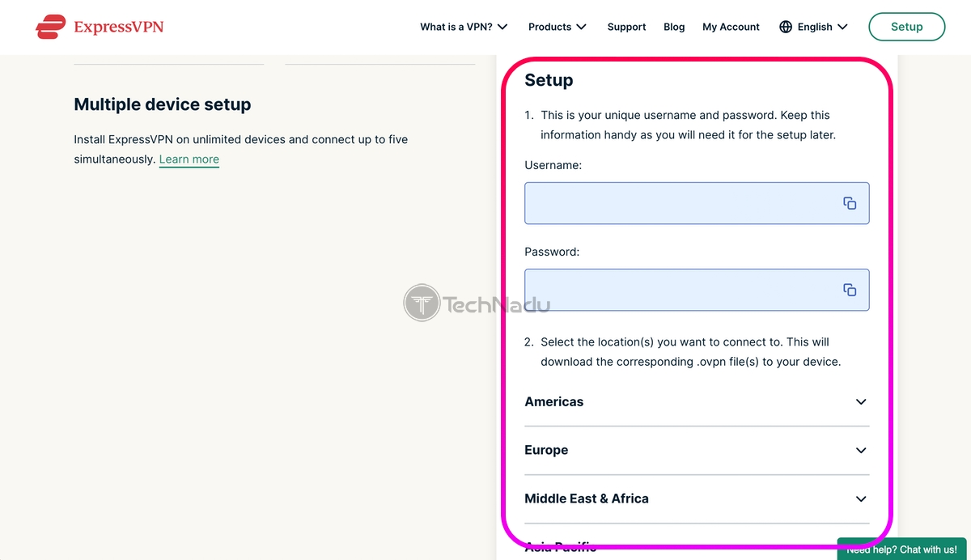Open the Products dropdown menu
This screenshot has height=560, width=971.
point(558,27)
